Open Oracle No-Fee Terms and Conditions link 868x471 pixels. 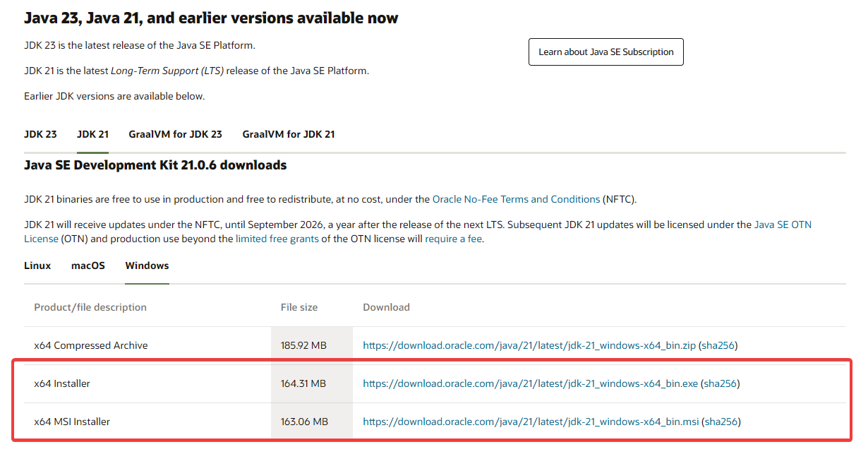[x=516, y=200]
